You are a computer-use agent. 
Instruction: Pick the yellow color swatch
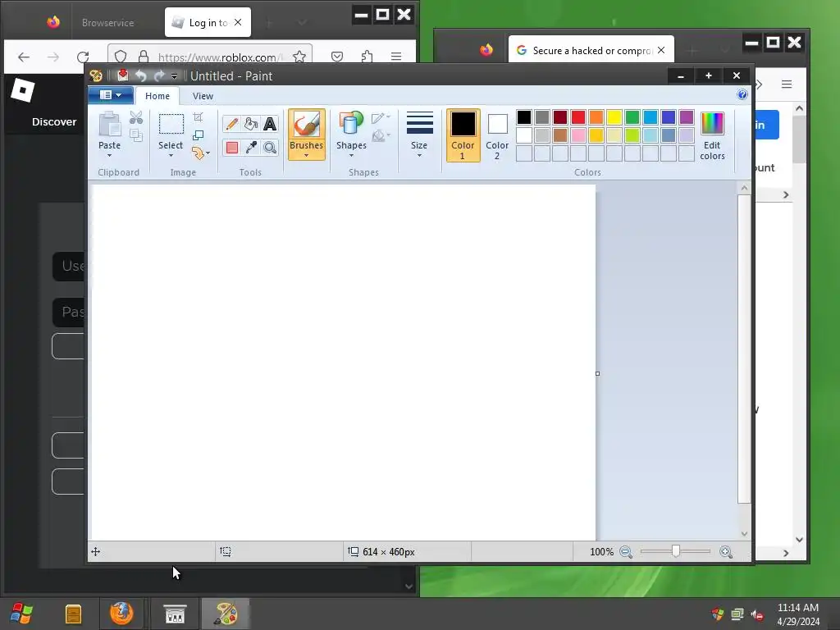coord(614,117)
